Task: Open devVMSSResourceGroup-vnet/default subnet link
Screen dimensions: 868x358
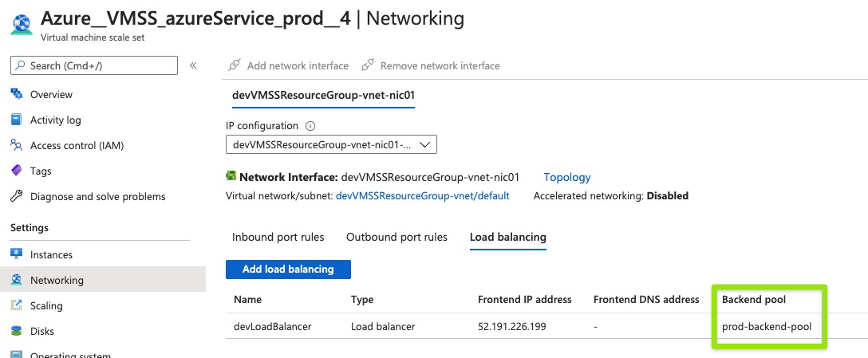Action: [x=422, y=196]
